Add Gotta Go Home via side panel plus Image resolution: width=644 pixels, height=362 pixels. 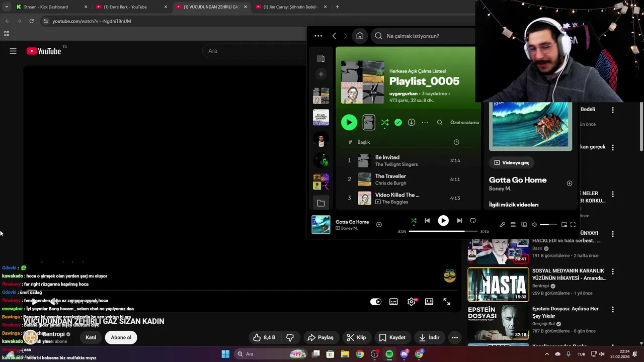click(570, 184)
